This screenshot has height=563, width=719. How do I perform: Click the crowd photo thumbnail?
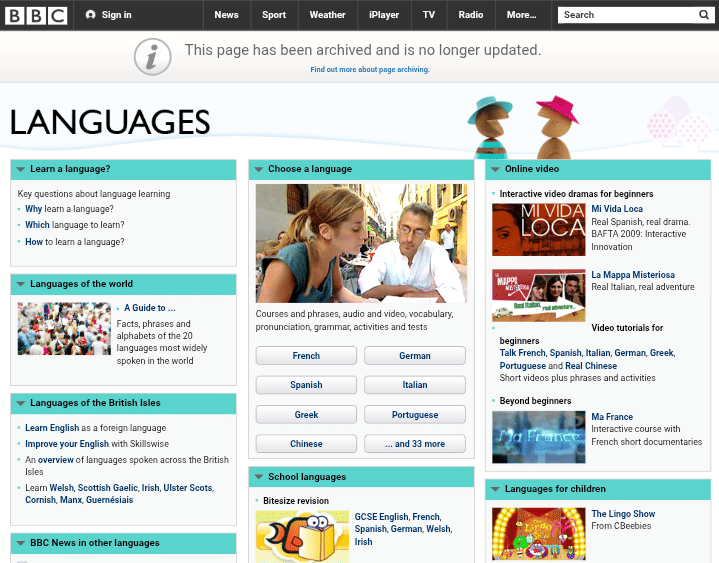coord(64,329)
